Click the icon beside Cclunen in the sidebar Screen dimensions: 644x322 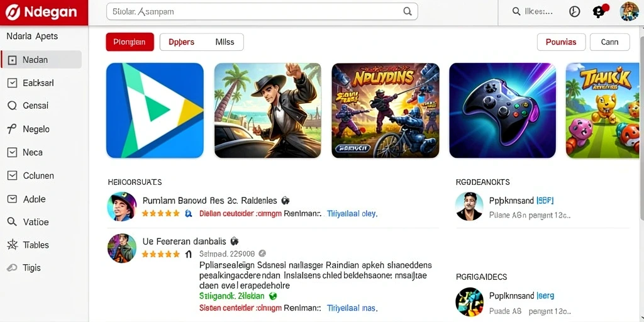[x=13, y=176]
